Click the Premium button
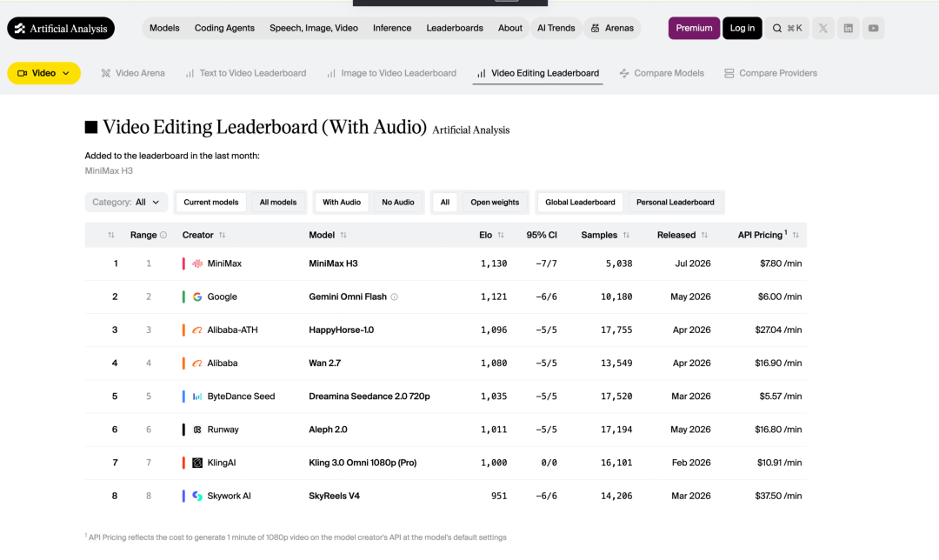The height and width of the screenshot is (560, 939). coord(694,28)
